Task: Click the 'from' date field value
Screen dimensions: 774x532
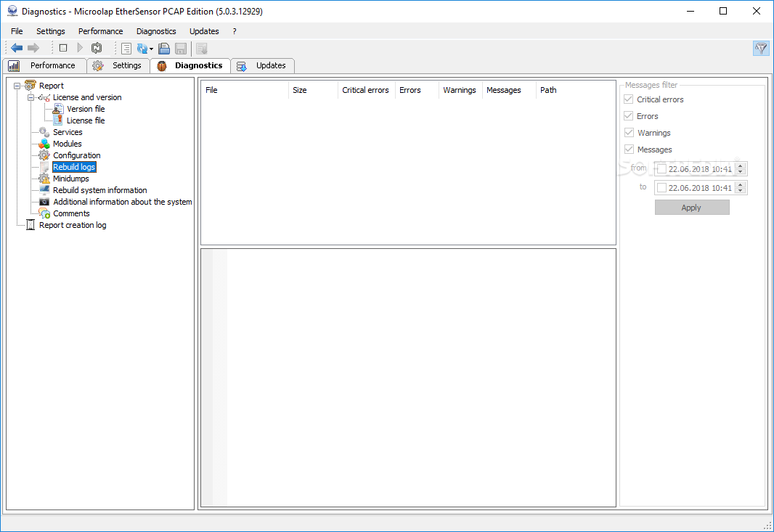Action: (700, 169)
